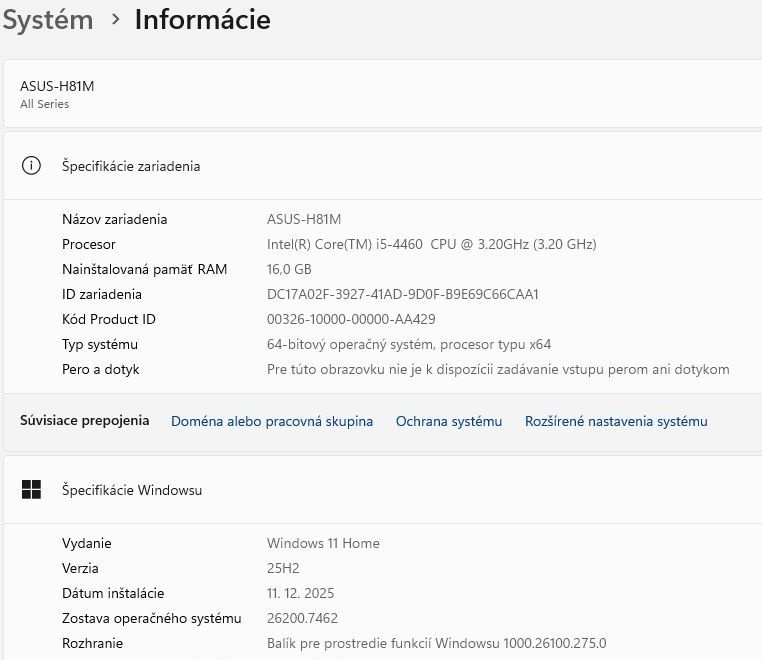Open Doména alebo pracovná skupina link
This screenshot has height=660, width=762.
pyautogui.click(x=272, y=421)
